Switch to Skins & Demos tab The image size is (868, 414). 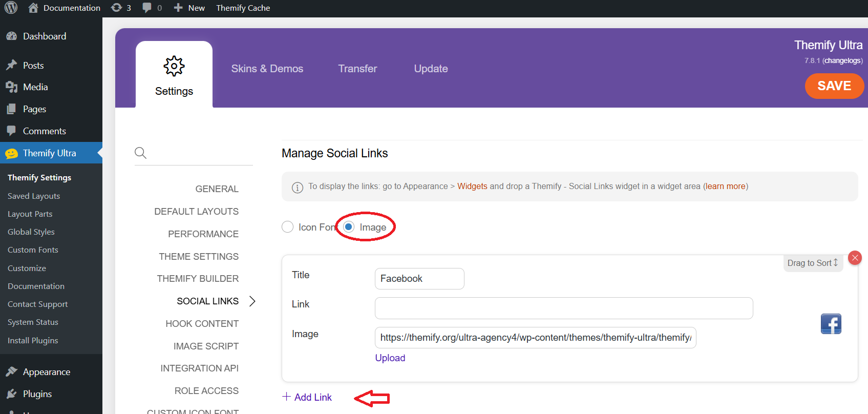[267, 69]
